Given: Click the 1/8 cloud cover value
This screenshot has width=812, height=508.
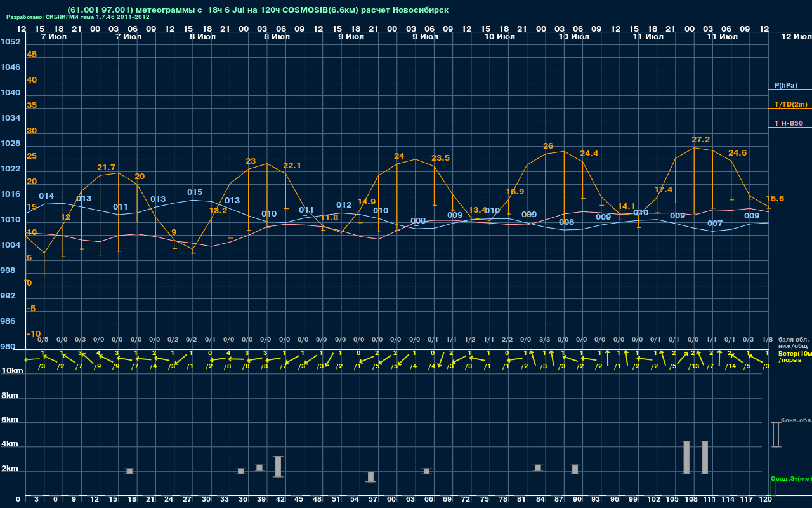Looking at the screenshot, I should pyautogui.click(x=767, y=340).
